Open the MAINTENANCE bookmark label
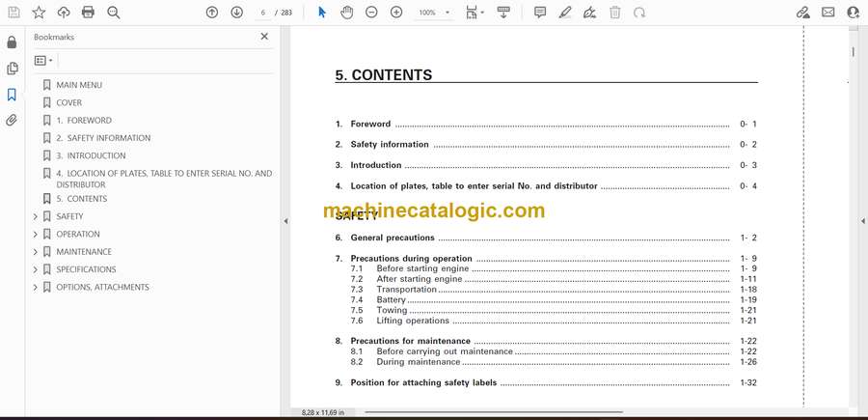The image size is (868, 420). 84,252
